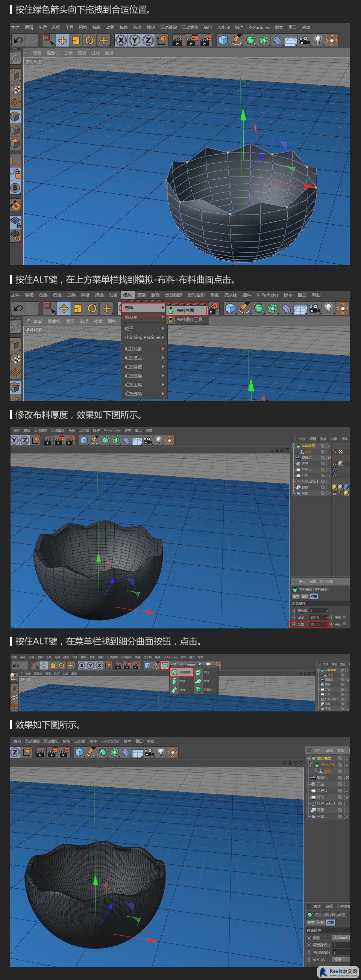Click 模式 in the third screenshot attributes panel
Screen dimensions: 361x980
[302, 582]
